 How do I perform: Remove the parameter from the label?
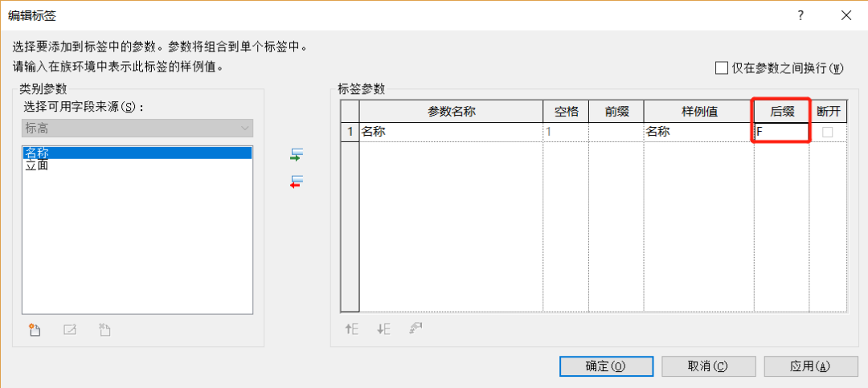298,182
